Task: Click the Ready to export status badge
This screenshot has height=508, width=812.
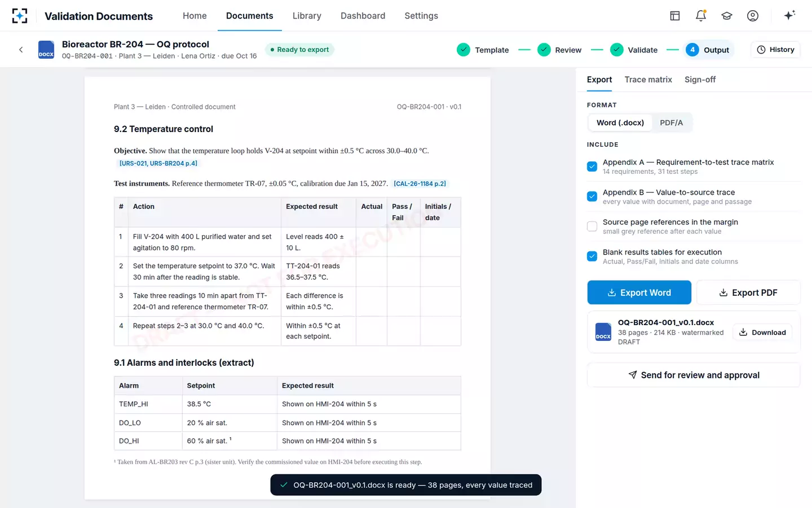Action: (299, 50)
